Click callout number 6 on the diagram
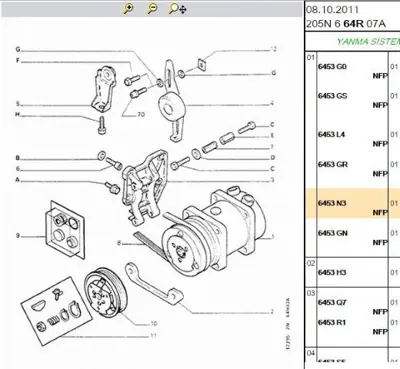Screen dimensions: 400x369 click(18, 169)
